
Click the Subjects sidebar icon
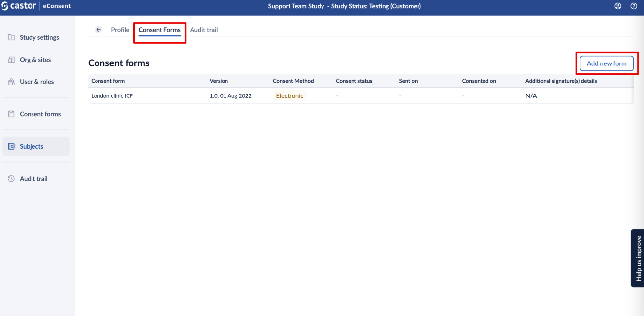tap(11, 146)
